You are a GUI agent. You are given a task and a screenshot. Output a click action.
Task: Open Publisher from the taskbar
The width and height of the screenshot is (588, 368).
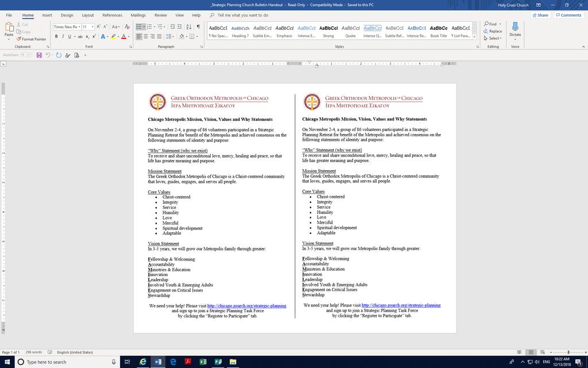[x=218, y=362]
